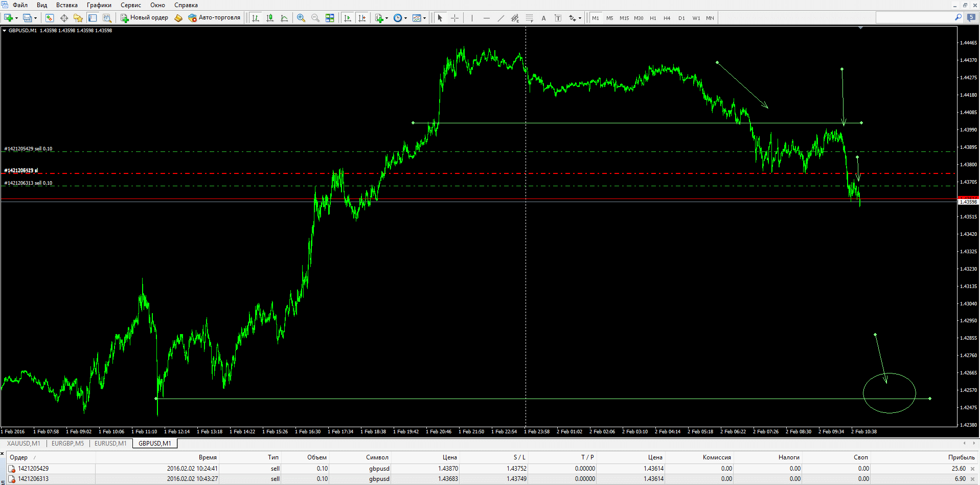
Task: Select the equidistant channel tool
Action: (515, 18)
